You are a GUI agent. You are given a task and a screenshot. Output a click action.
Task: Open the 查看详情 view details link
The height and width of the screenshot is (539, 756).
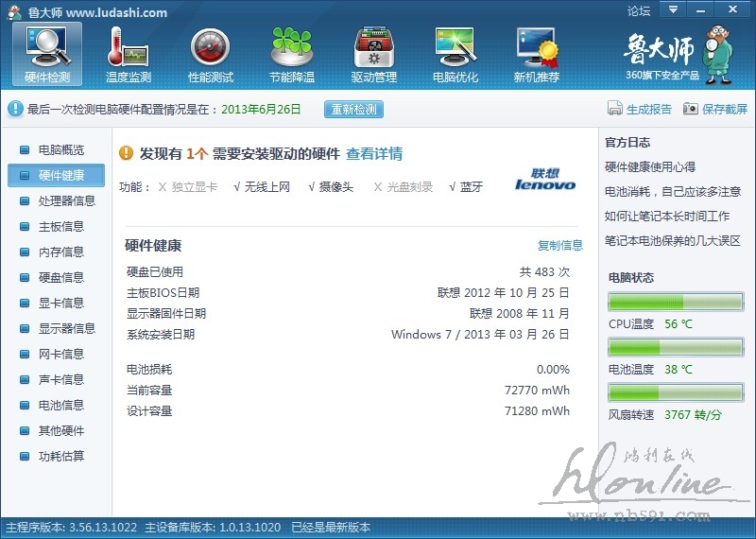point(374,154)
